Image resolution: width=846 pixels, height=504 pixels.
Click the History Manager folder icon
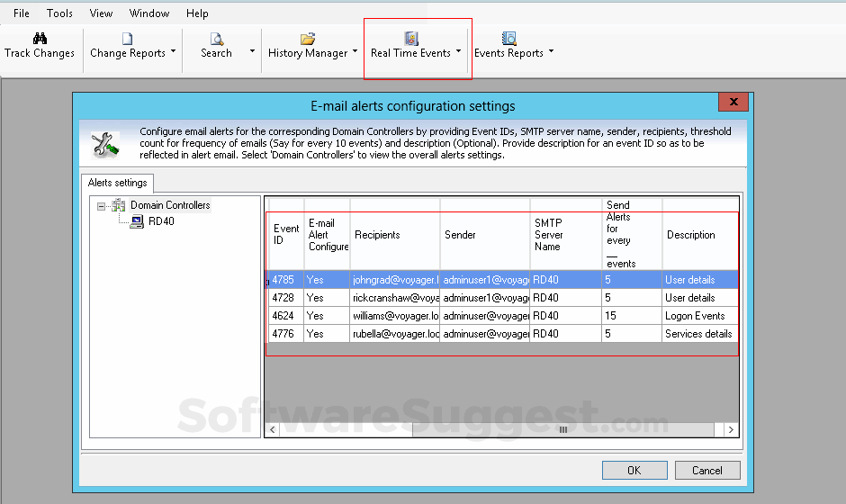tap(308, 39)
